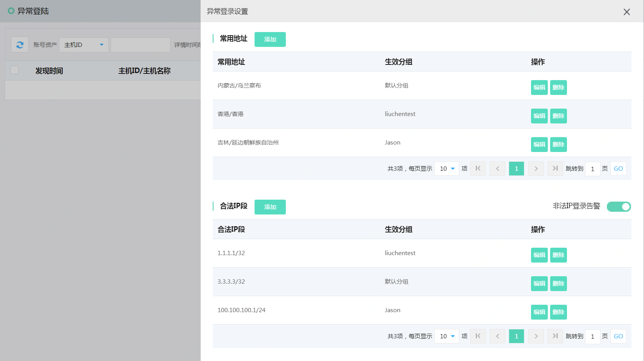644x361 pixels.
Task: Click liuchentest in the 香港/香港 row
Action: click(x=400, y=114)
